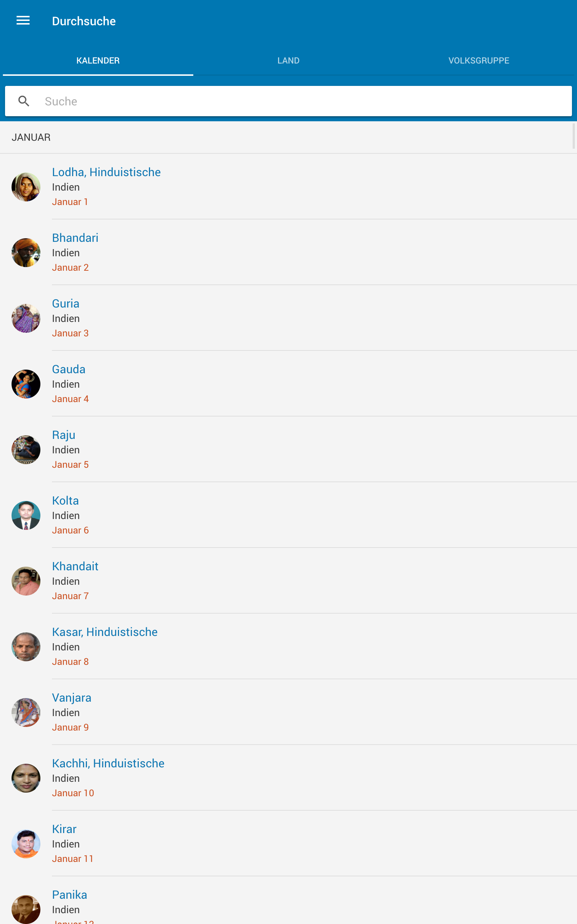Switch to the LAND tab
Image resolution: width=577 pixels, height=924 pixels.
point(288,60)
